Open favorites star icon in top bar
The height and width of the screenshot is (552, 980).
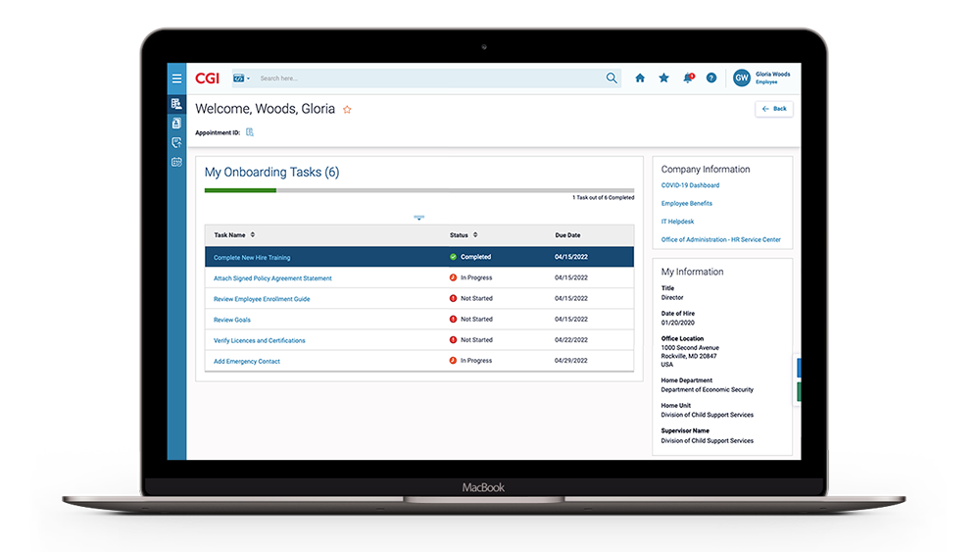[663, 78]
